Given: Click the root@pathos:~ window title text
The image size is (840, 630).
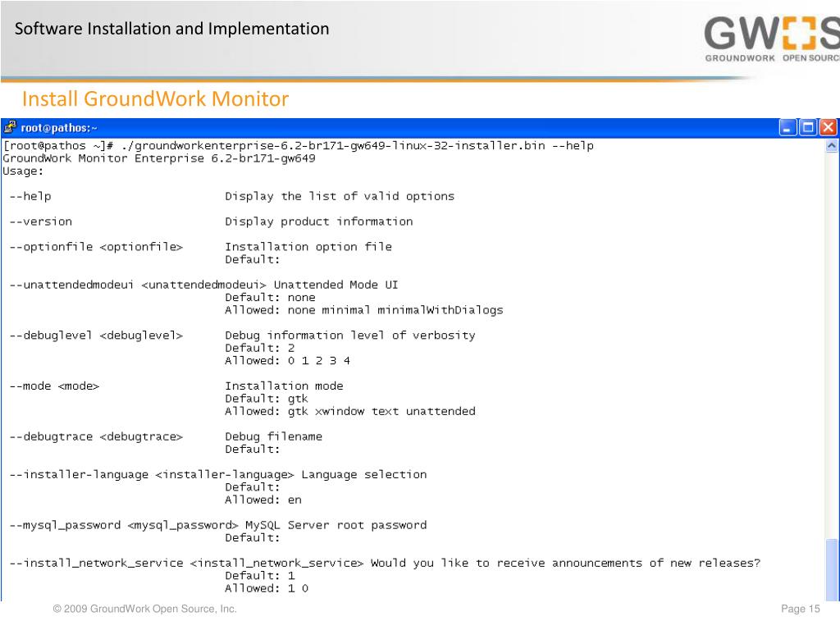Looking at the screenshot, I should click(x=59, y=128).
